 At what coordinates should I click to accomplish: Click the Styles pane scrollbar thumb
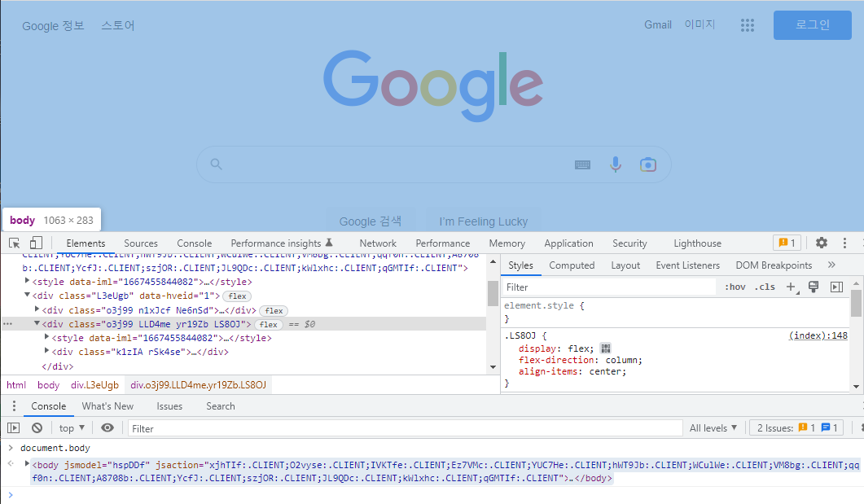coord(856,302)
